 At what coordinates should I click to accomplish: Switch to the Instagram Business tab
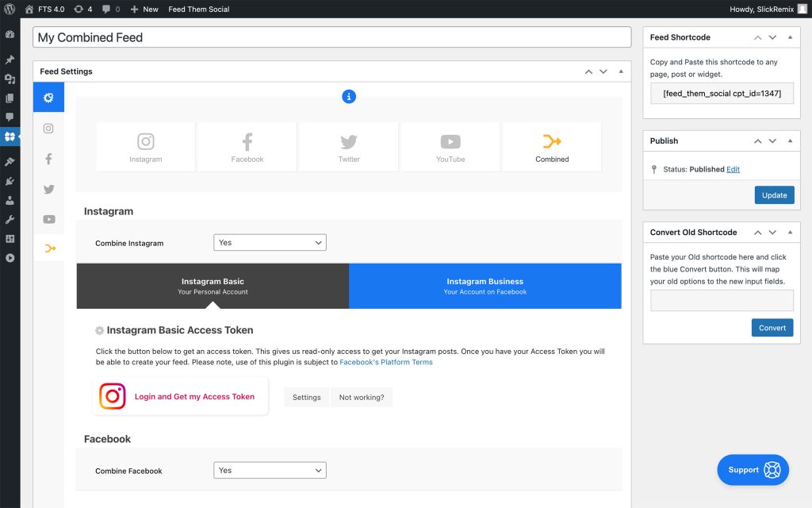point(485,286)
